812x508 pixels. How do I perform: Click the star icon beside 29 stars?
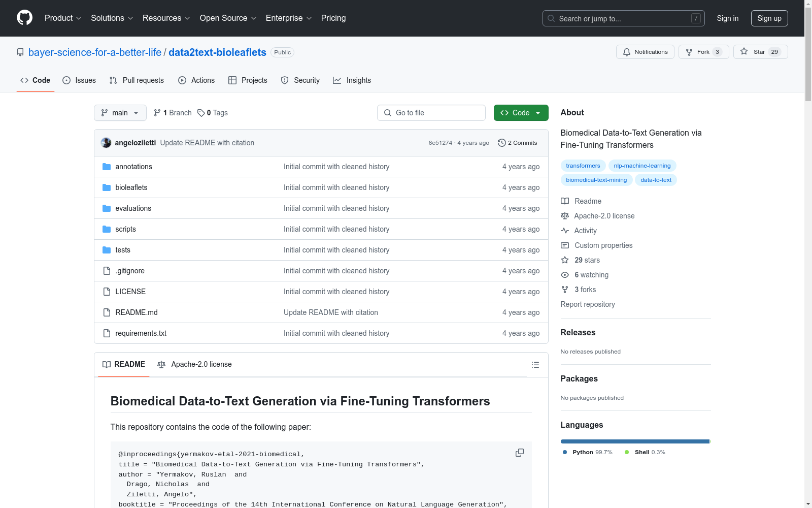(565, 260)
